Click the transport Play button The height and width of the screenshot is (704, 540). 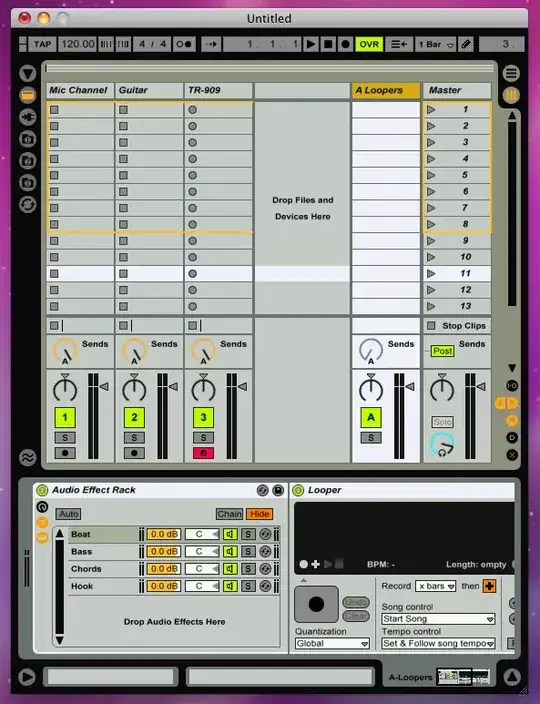pos(310,44)
